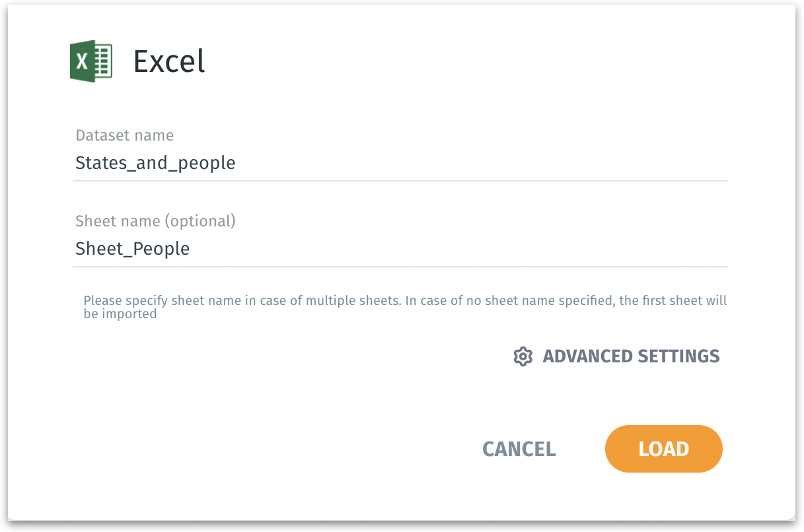Image resolution: width=804 pixels, height=532 pixels.
Task: Click the CANCEL button
Action: pos(519,449)
